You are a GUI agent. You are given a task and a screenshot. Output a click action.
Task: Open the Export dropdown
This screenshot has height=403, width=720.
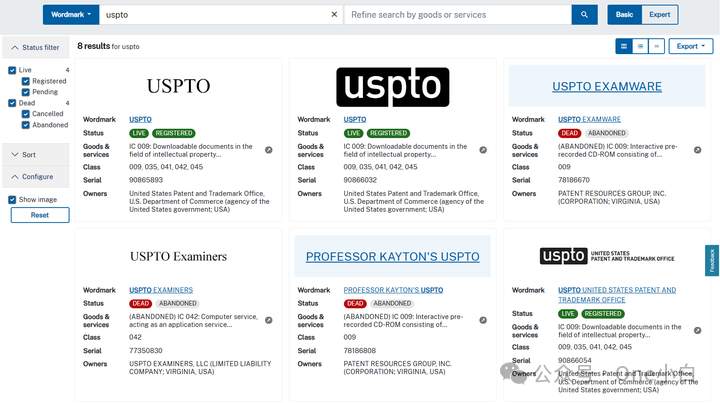691,46
